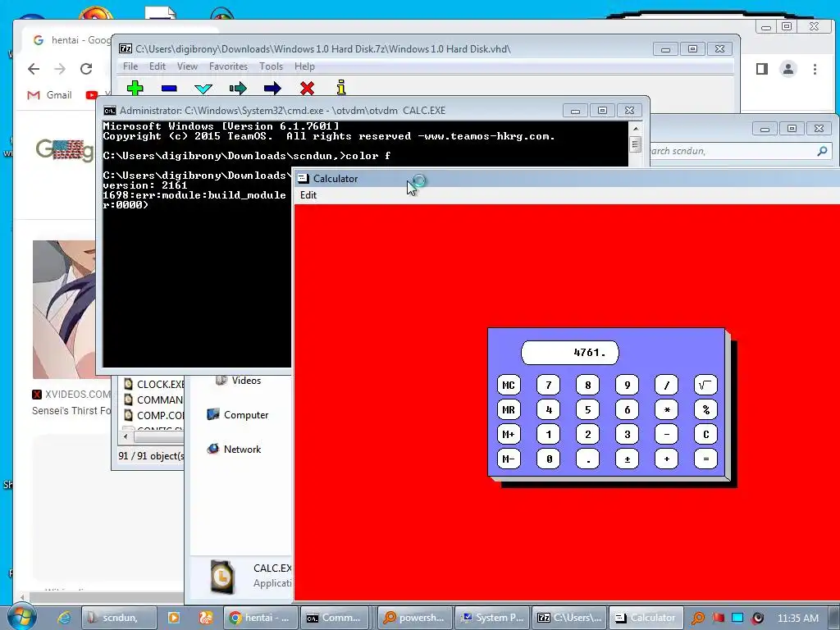Click the decimal point key on calculator

tap(587, 459)
